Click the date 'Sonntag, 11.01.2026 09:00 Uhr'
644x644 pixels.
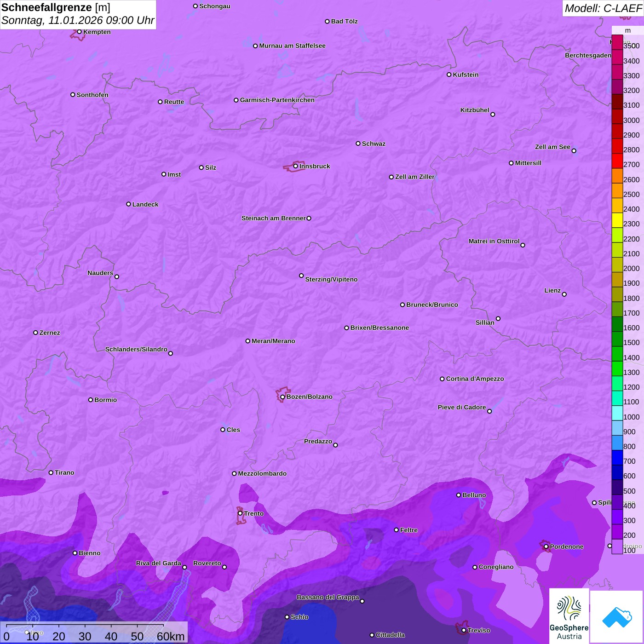click(78, 20)
